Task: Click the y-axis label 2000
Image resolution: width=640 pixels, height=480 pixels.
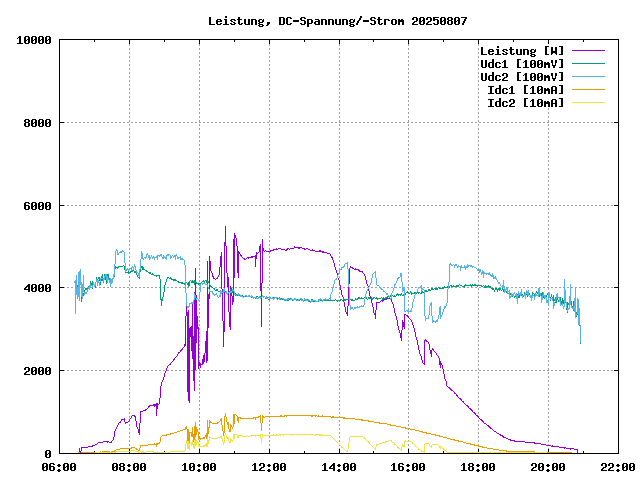Action: tap(36, 371)
